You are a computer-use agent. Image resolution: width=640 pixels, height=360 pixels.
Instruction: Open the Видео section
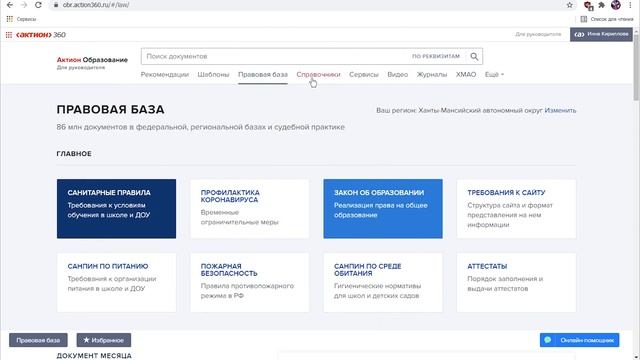coord(398,74)
